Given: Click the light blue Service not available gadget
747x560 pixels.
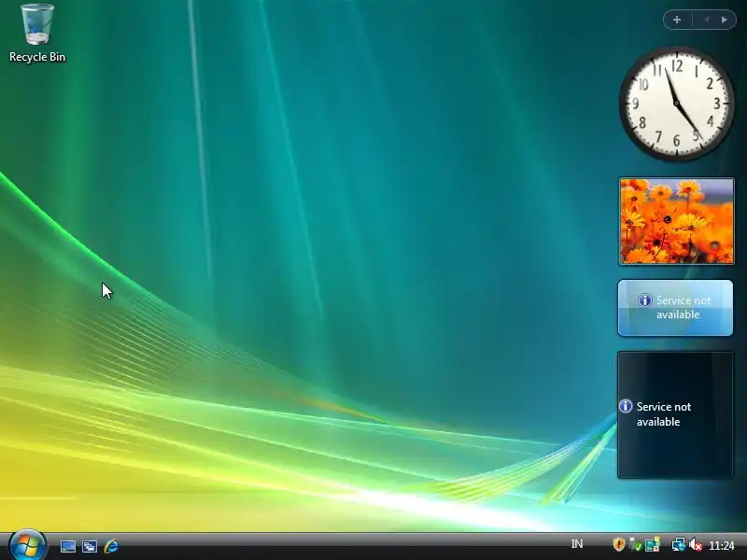Looking at the screenshot, I should (x=675, y=308).
